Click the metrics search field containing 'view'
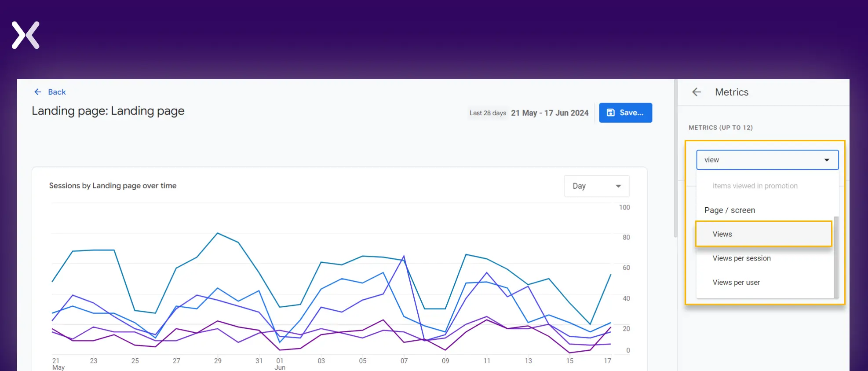The width and height of the screenshot is (868, 371). tap(767, 160)
